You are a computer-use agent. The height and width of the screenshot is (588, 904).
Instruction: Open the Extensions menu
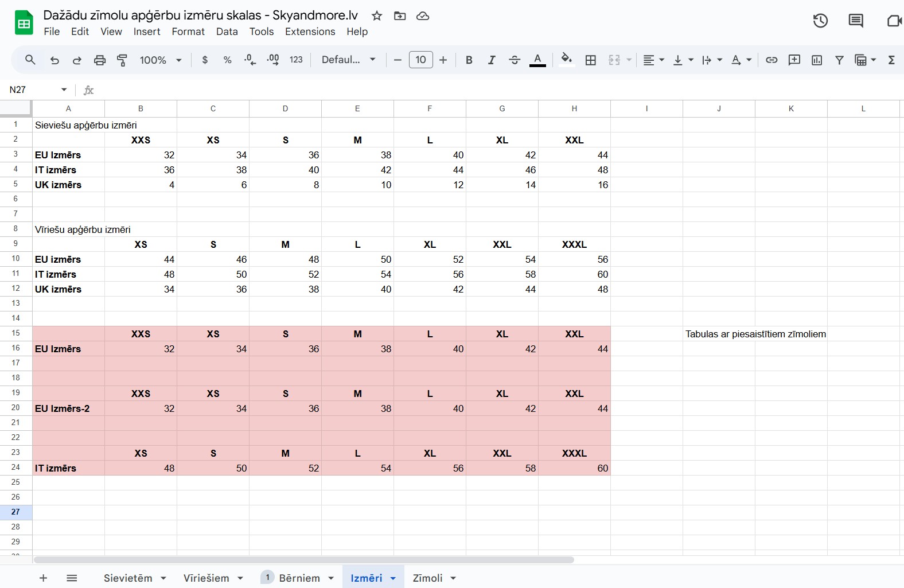pos(310,32)
